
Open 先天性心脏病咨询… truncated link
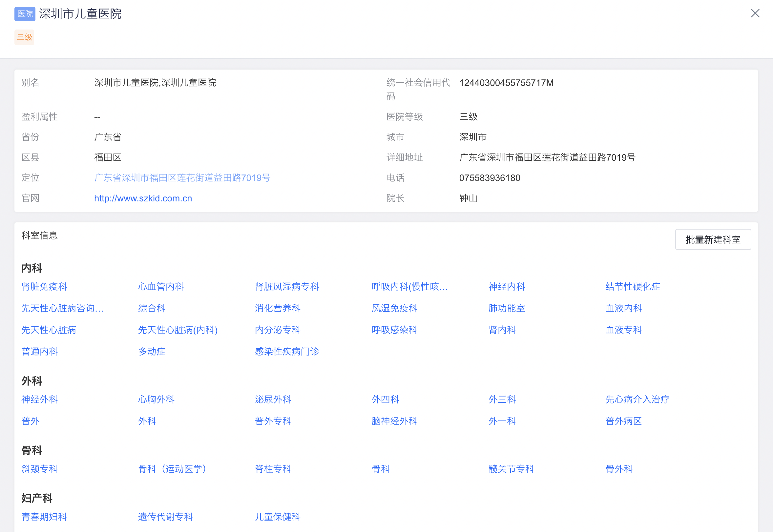pos(62,308)
